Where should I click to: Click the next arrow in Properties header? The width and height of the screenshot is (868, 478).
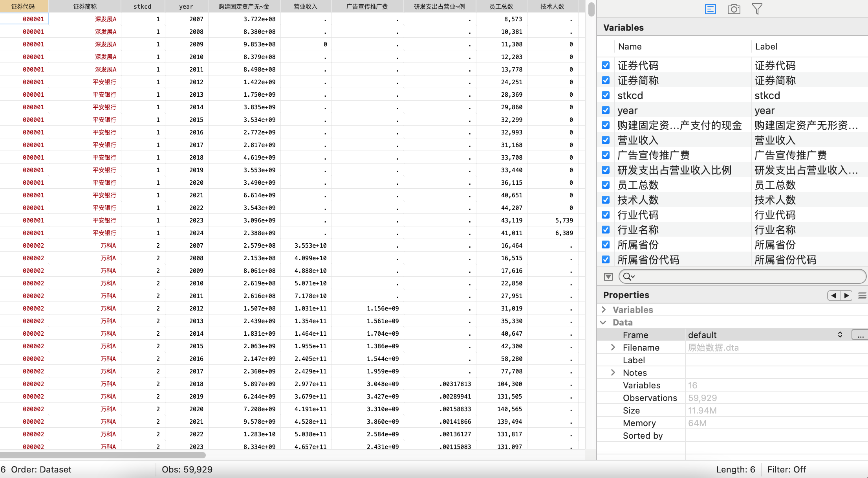click(846, 295)
